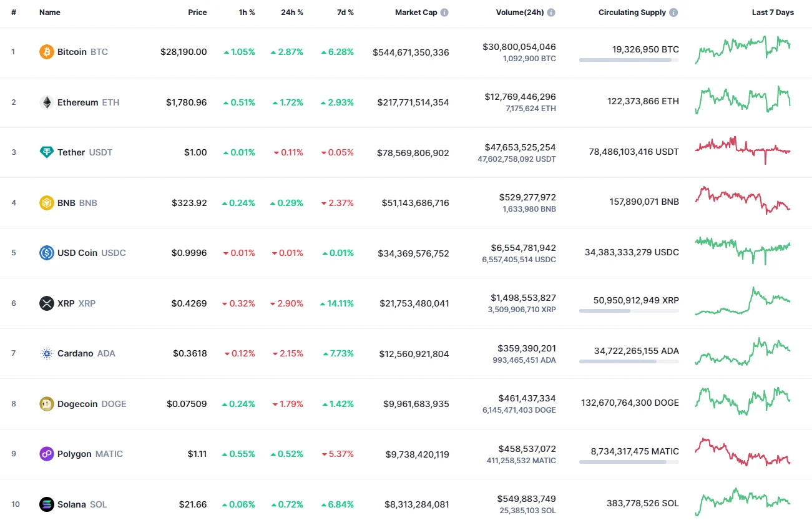
Task: Click the BNB logo icon
Action: click(47, 203)
